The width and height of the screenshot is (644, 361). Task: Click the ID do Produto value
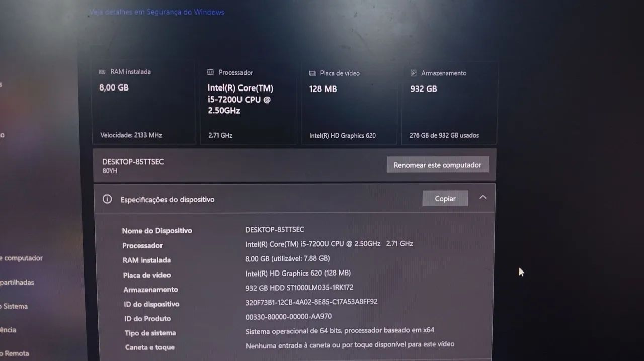[x=288, y=318]
